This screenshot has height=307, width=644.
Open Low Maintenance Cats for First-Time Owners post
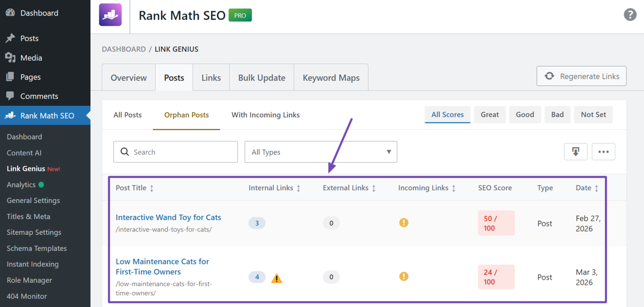162,267
